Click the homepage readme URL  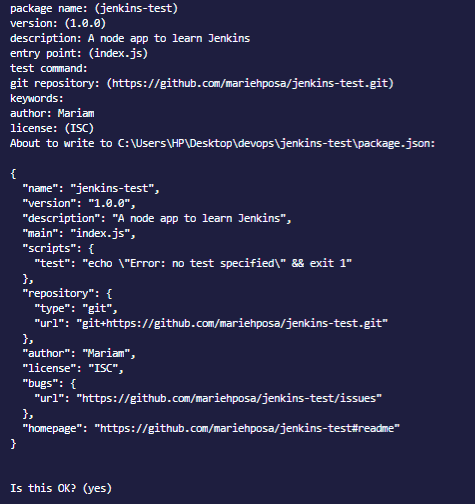(x=247, y=428)
